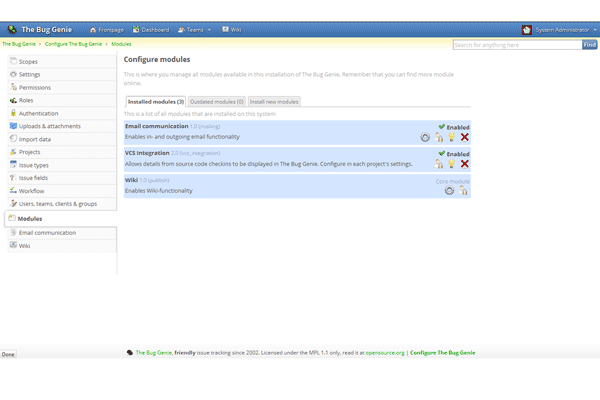Click the Done status bar text
This screenshot has width=600, height=400.
point(8,354)
